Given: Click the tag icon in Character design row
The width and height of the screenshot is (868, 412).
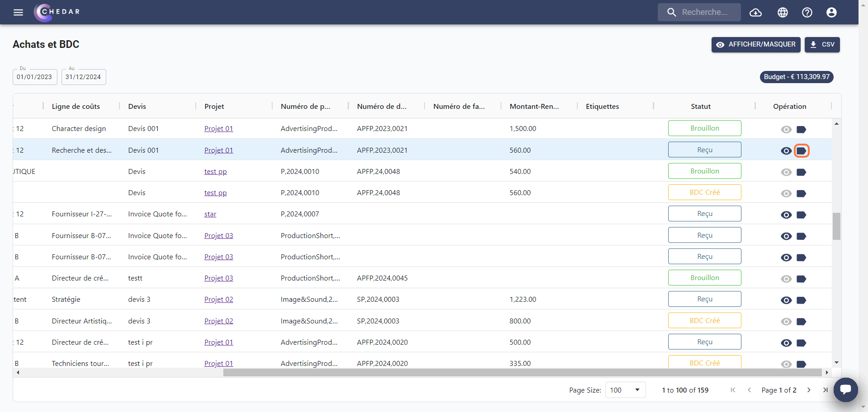Looking at the screenshot, I should click(801, 130).
